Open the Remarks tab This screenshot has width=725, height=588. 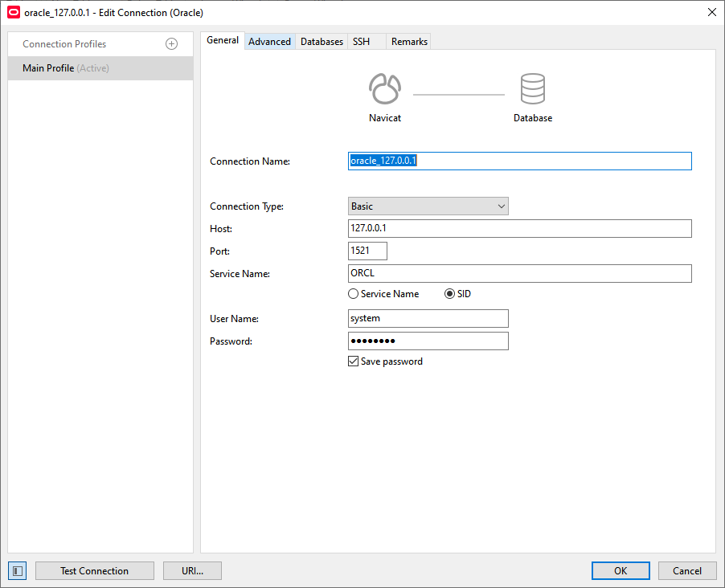pyautogui.click(x=409, y=42)
